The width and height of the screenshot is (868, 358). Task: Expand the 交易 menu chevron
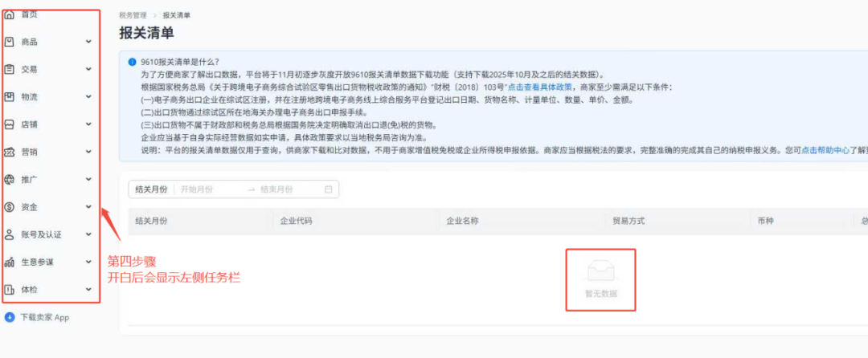[x=88, y=69]
